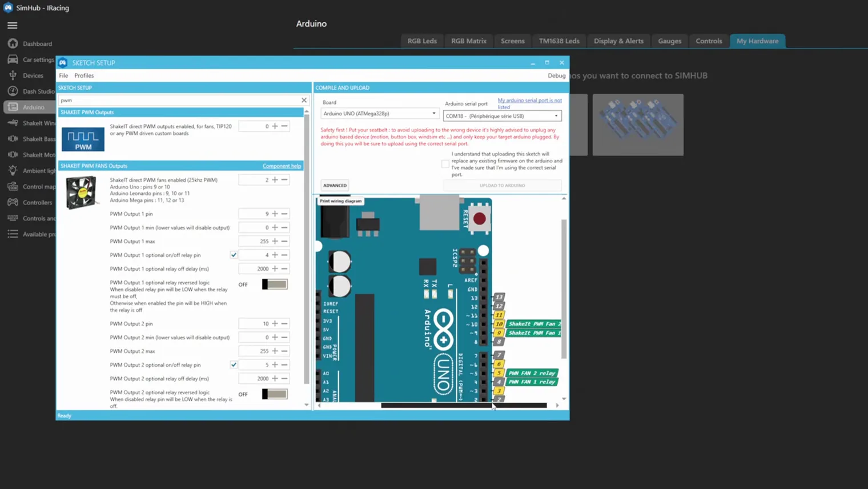Image resolution: width=868 pixels, height=489 pixels.
Task: Switch to the RGB Matrix tab
Action: coord(469,41)
